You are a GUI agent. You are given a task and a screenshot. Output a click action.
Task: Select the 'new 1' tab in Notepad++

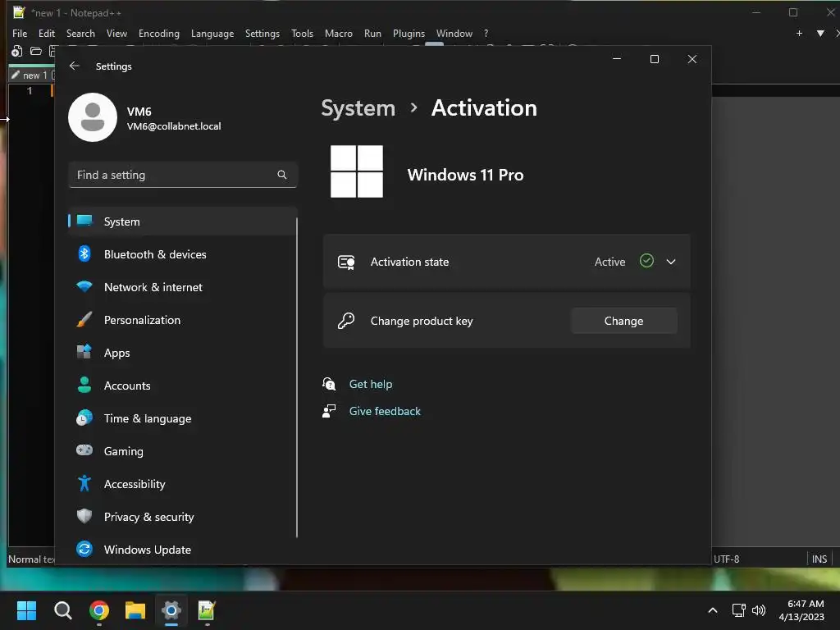click(x=32, y=75)
